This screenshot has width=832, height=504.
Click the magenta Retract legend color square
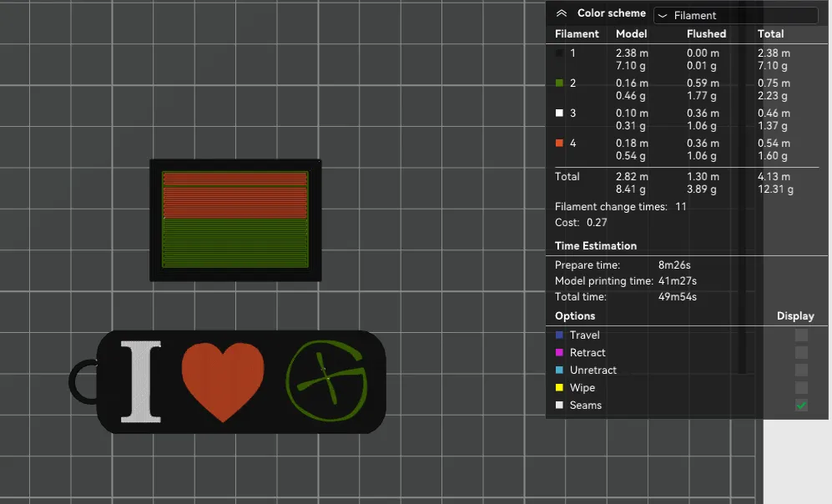[x=559, y=352]
